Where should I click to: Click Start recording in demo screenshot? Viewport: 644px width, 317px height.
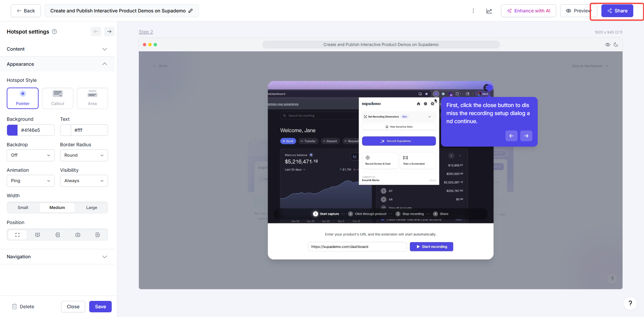click(x=431, y=247)
